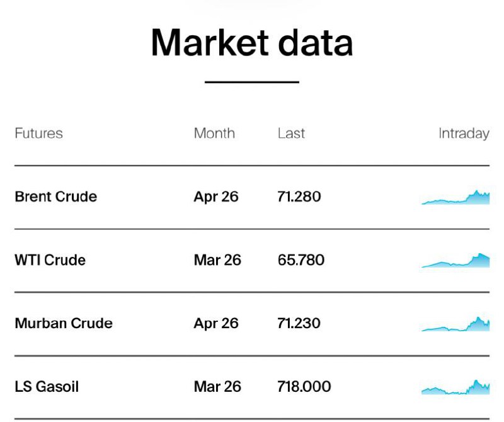Click the Month column header
This screenshot has height=422, width=504.
(x=214, y=134)
